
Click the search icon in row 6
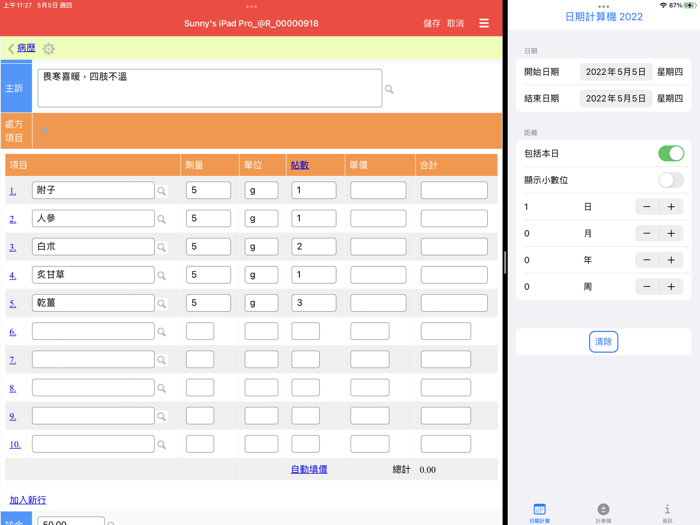[x=162, y=332]
